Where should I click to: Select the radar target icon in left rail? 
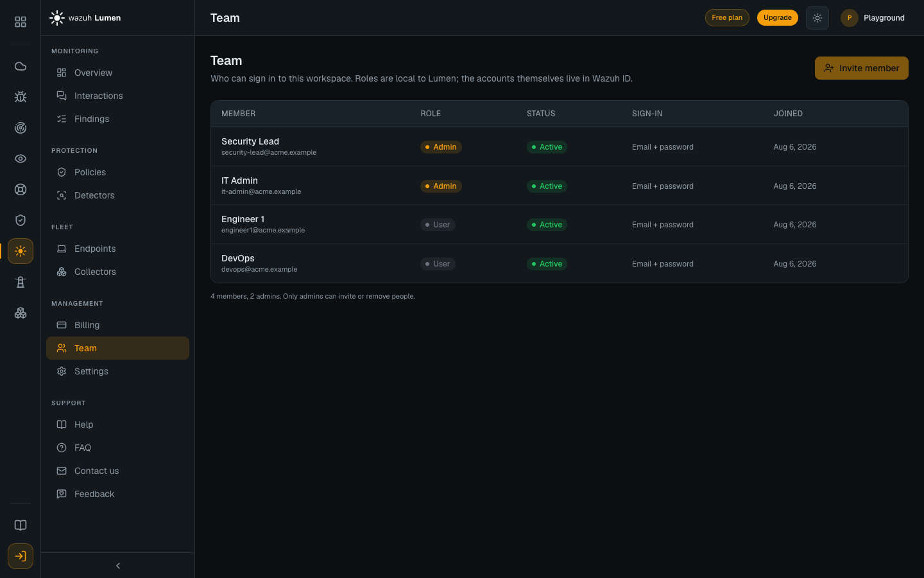click(21, 128)
